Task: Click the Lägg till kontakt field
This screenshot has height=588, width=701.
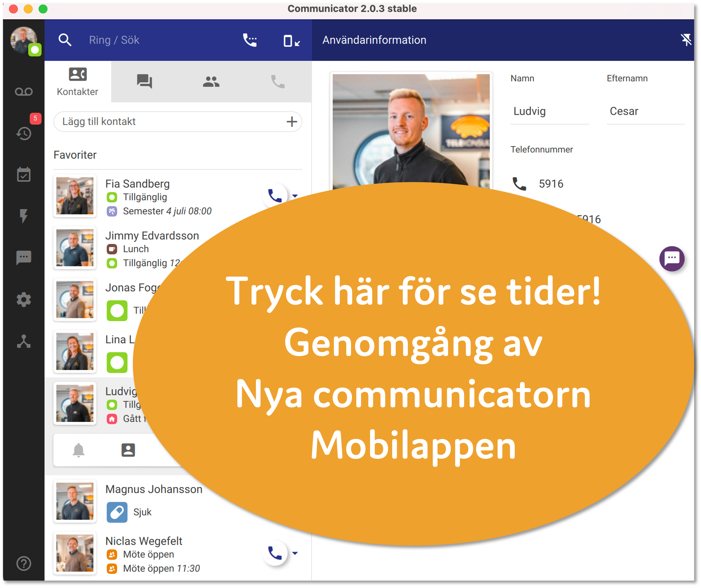Action: pyautogui.click(x=178, y=122)
